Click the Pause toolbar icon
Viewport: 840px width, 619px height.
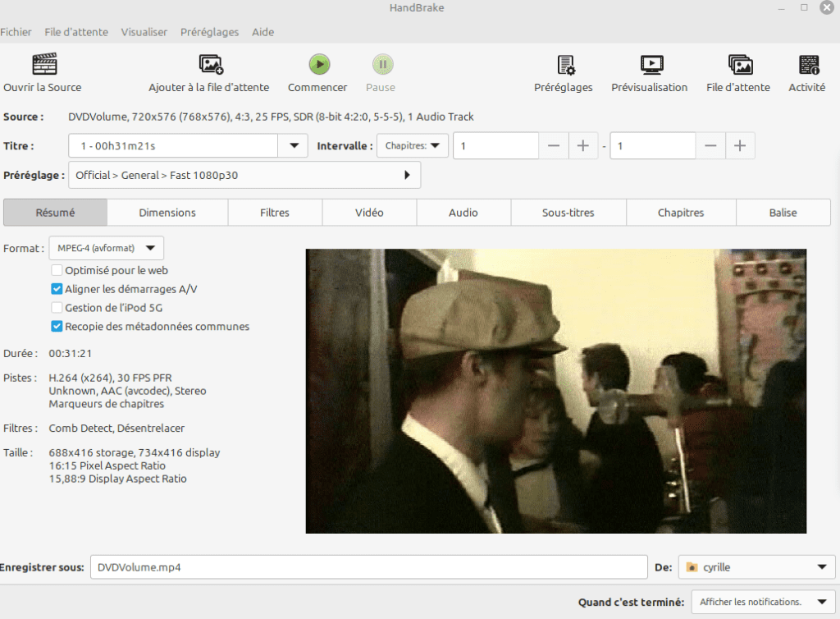(381, 65)
